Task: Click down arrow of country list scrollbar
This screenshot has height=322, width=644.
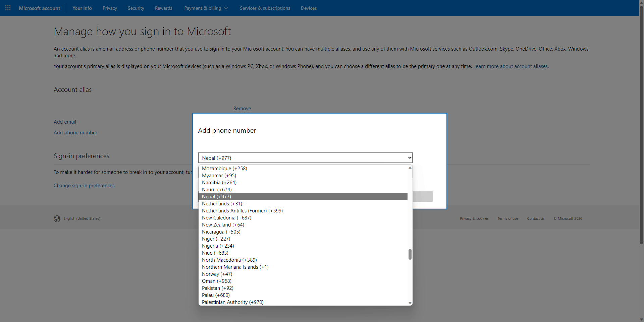Action: 410,303
